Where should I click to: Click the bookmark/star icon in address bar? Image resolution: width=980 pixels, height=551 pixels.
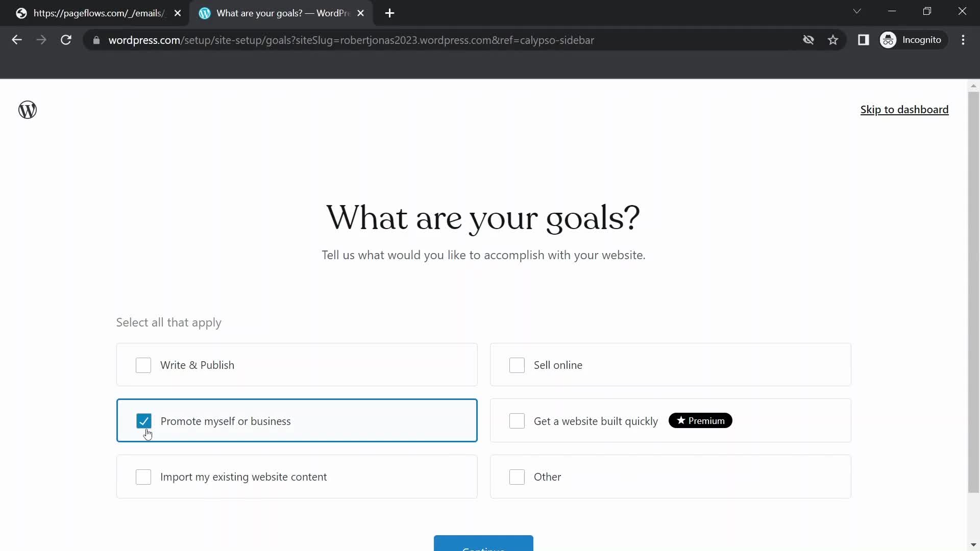(832, 40)
